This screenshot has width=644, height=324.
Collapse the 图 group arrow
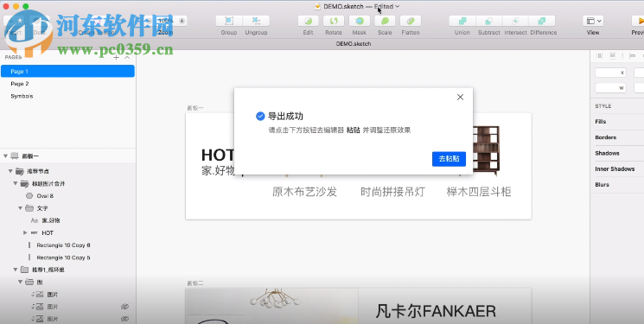20,283
